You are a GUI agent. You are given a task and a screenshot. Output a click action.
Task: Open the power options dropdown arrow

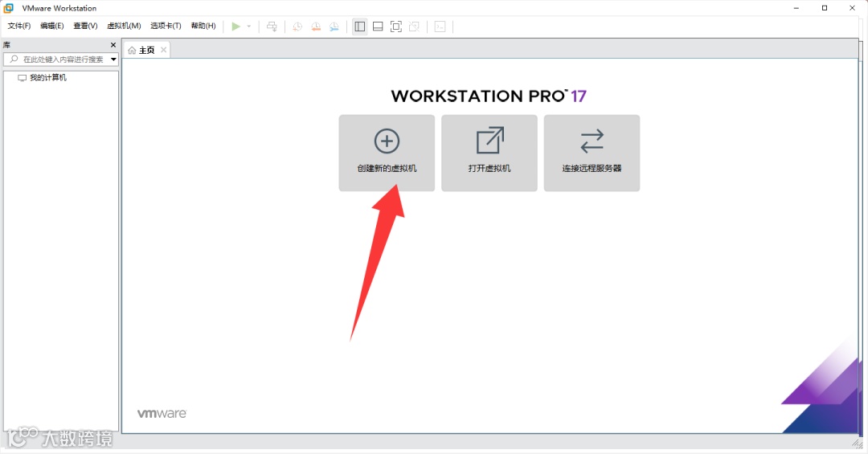248,27
